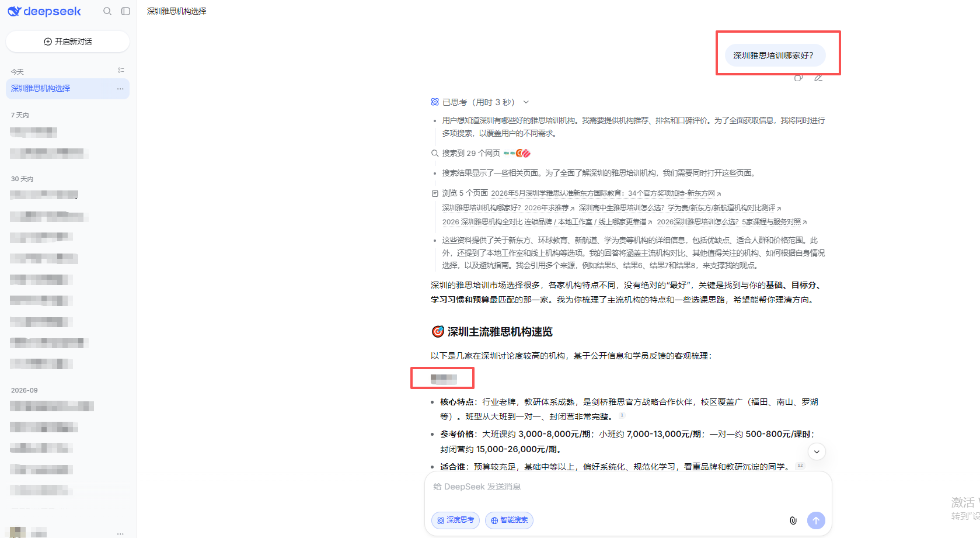Open the chat search icon

tap(107, 11)
